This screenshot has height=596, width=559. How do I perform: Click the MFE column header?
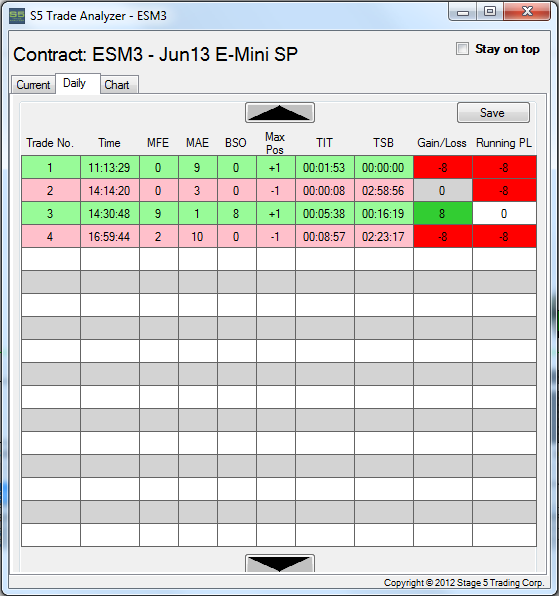pos(158,143)
